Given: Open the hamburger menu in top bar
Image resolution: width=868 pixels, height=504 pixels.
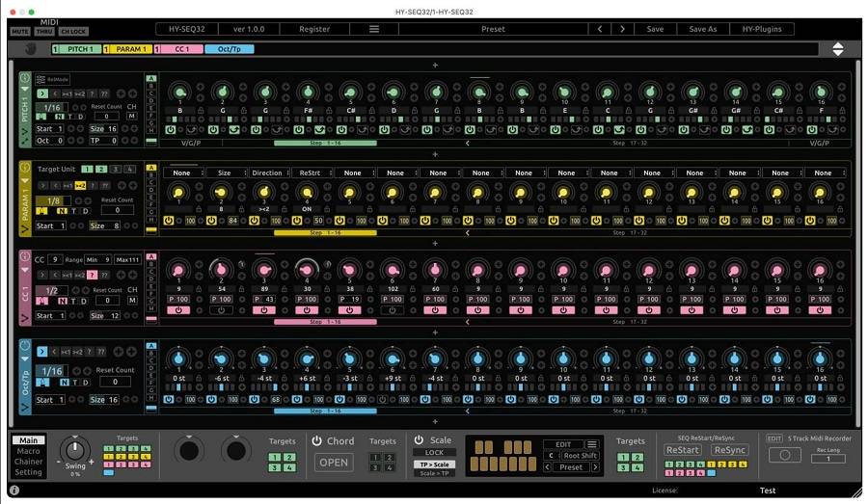Looking at the screenshot, I should [374, 29].
